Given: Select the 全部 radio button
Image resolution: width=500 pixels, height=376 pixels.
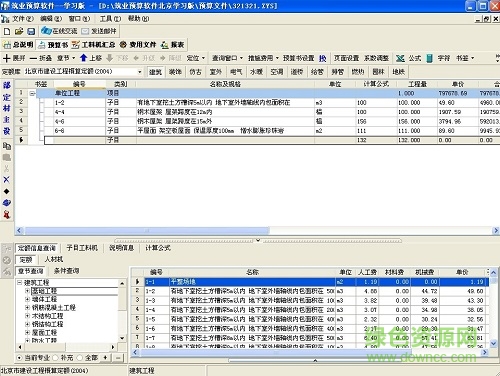Looking at the screenshot, I should [80, 358].
